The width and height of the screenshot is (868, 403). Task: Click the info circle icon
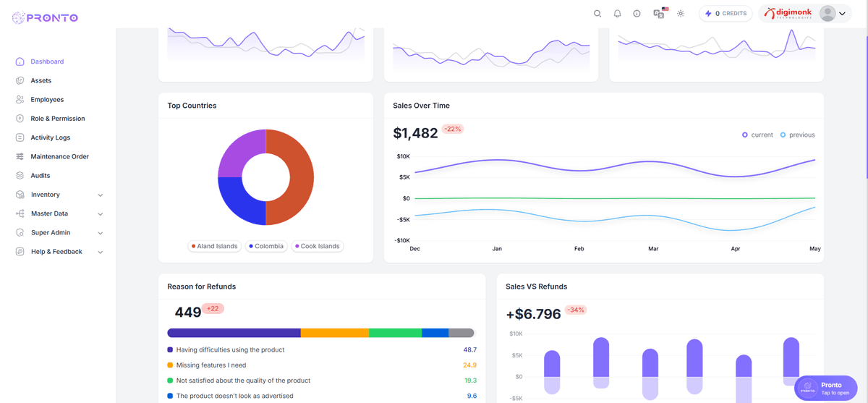coord(637,14)
